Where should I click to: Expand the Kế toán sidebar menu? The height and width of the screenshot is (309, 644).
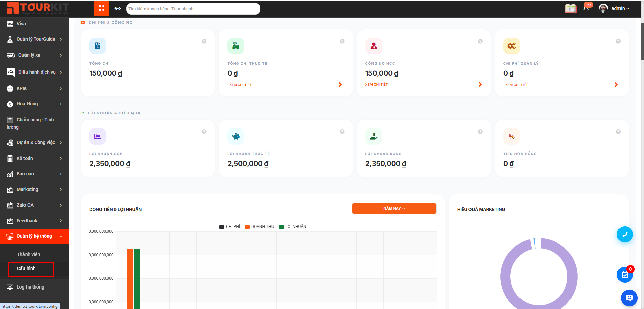[34, 158]
